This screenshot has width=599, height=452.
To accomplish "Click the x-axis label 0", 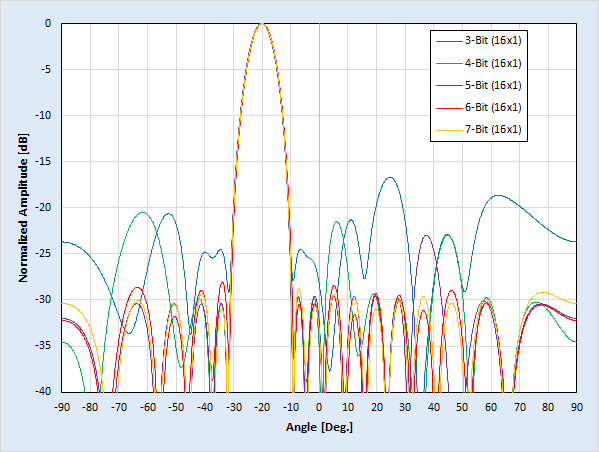I will 319,407.
